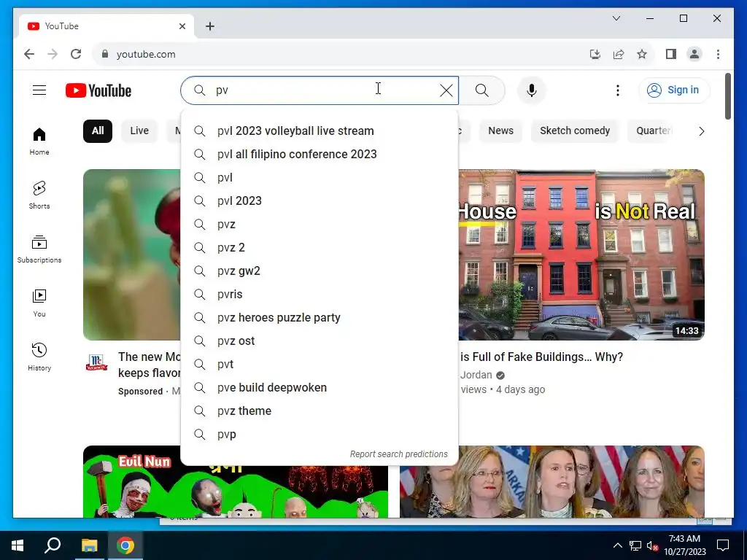The image size is (747, 560).
Task: Choose the pvl suggestion
Action: (320, 178)
